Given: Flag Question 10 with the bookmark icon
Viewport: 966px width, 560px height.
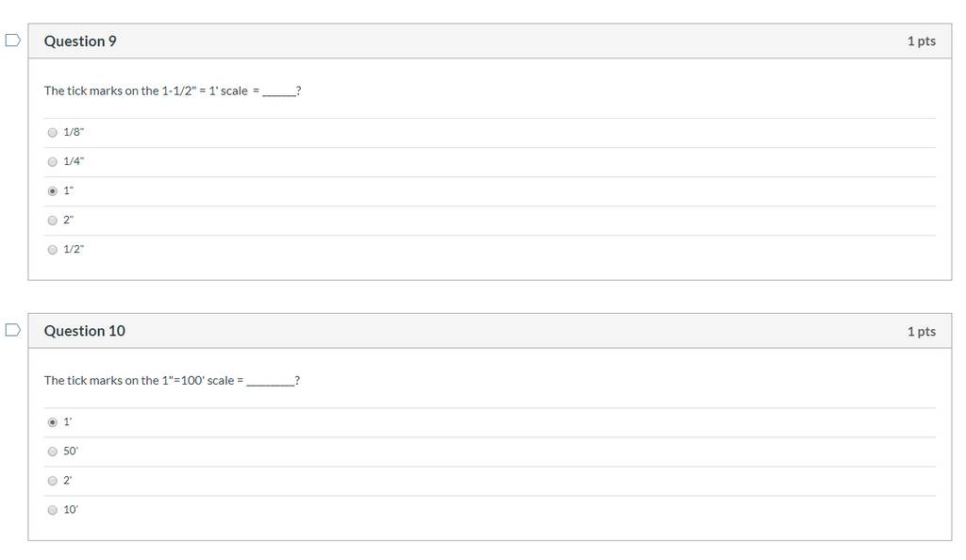Looking at the screenshot, I should (13, 330).
